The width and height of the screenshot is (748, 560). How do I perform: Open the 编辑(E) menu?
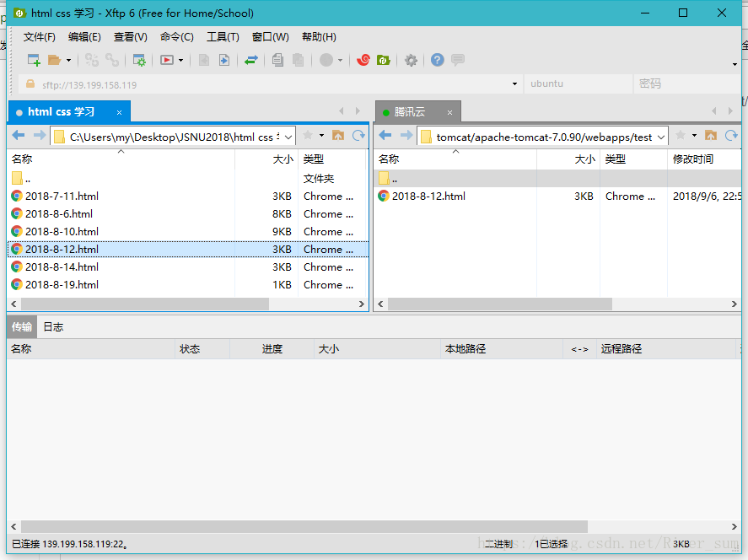click(x=84, y=37)
